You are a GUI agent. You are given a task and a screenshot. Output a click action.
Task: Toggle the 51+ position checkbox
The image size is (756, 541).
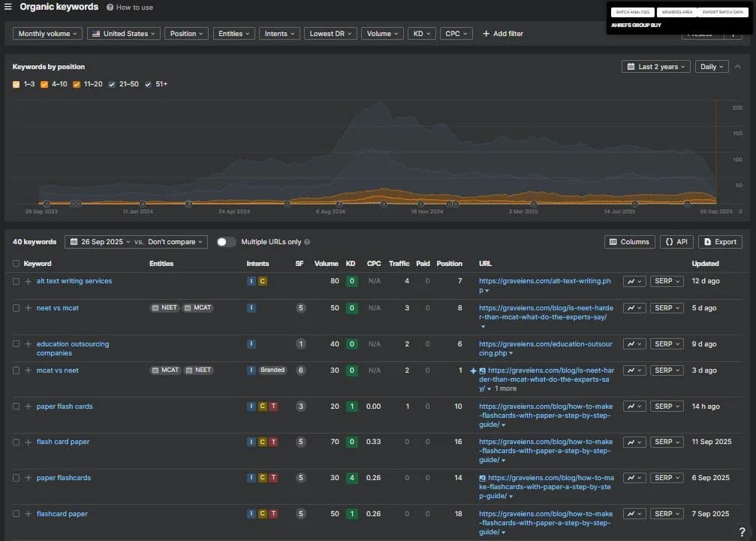148,84
